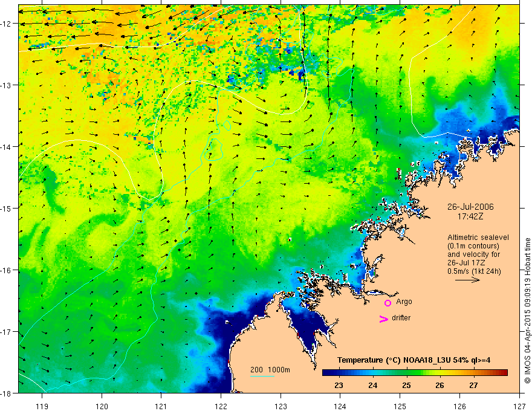Click the latitude axis label '-15'
Screen dimensions: 532x411
(x=6, y=208)
